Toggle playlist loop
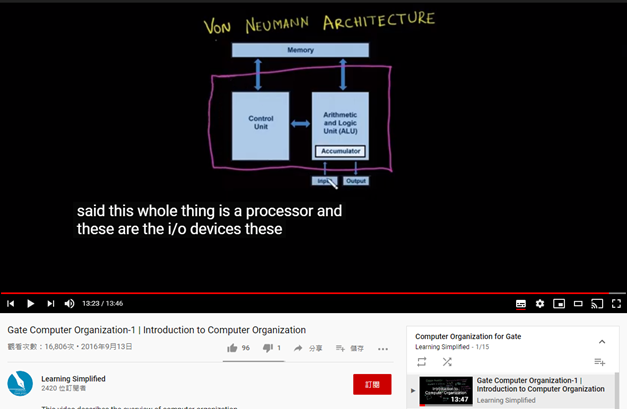Image resolution: width=627 pixels, height=409 pixels. [x=421, y=362]
